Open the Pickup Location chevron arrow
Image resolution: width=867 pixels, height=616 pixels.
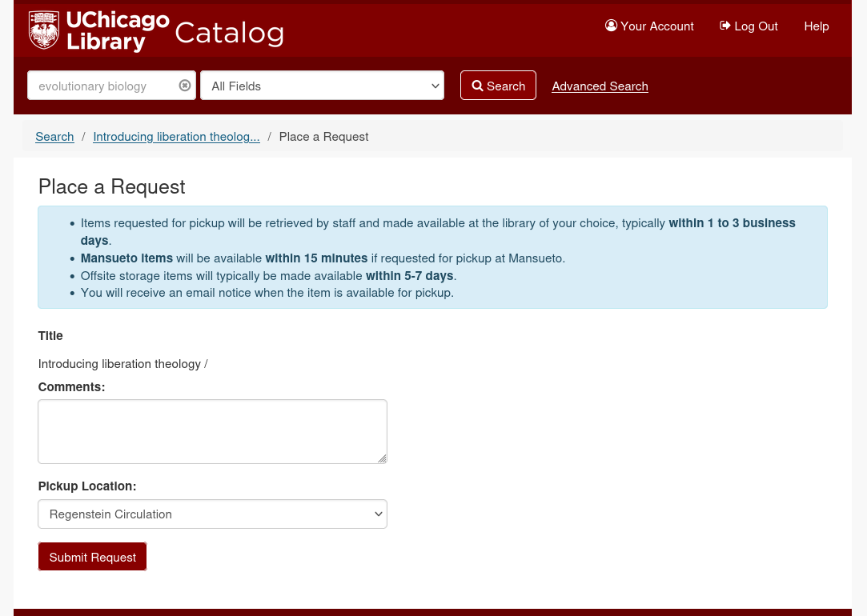click(x=378, y=514)
